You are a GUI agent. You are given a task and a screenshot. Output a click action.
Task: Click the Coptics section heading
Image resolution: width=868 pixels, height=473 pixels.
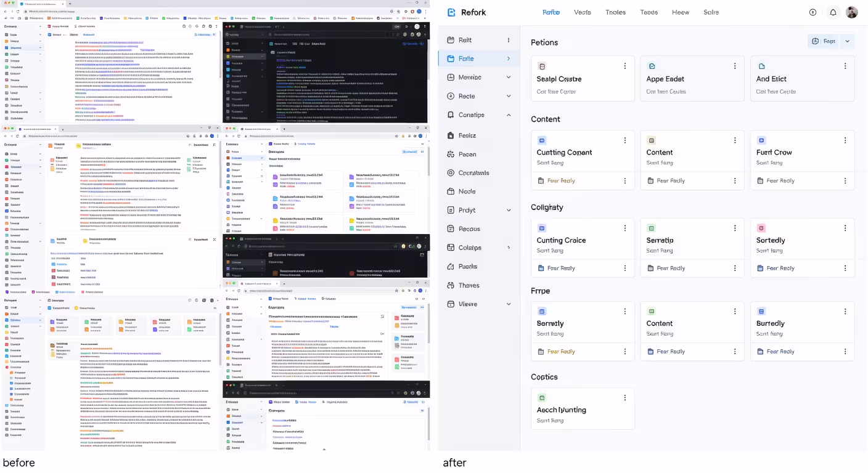pos(544,377)
